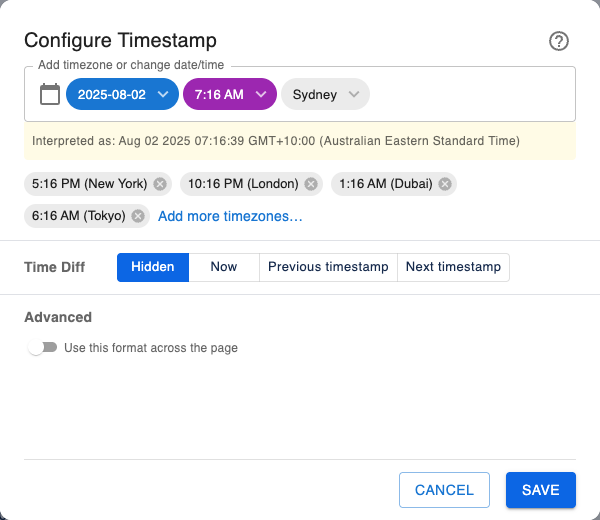
Task: Choose Previous timestamp time diff
Action: 328,267
